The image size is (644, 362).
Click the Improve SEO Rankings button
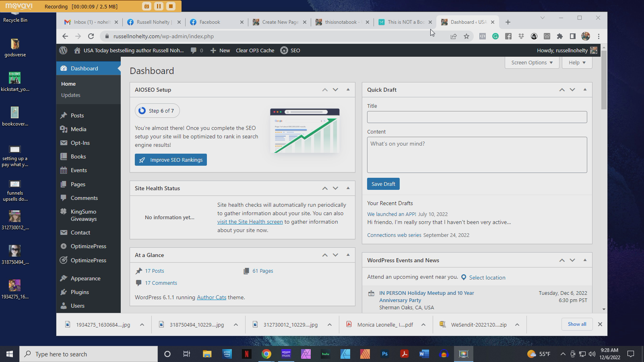point(170,160)
